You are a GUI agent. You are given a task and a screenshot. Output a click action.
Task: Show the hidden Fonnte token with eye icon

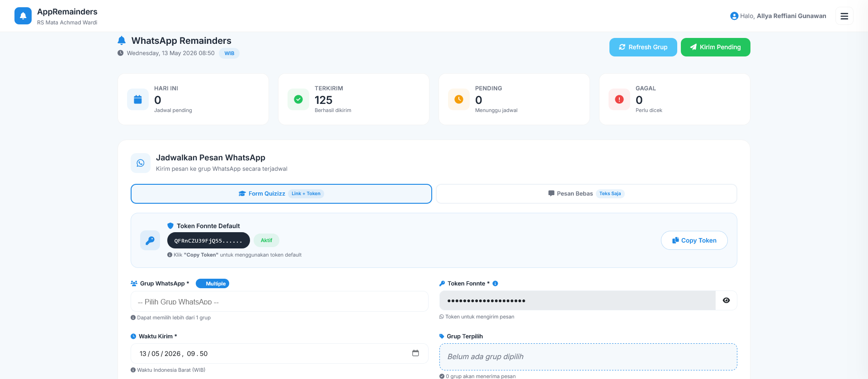coord(726,300)
